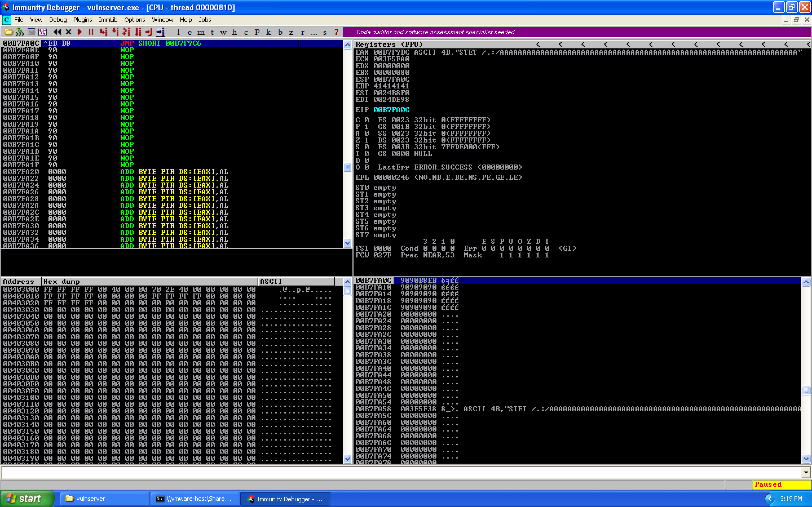Open the Plugins menu
The width and height of the screenshot is (812, 507).
(x=83, y=20)
